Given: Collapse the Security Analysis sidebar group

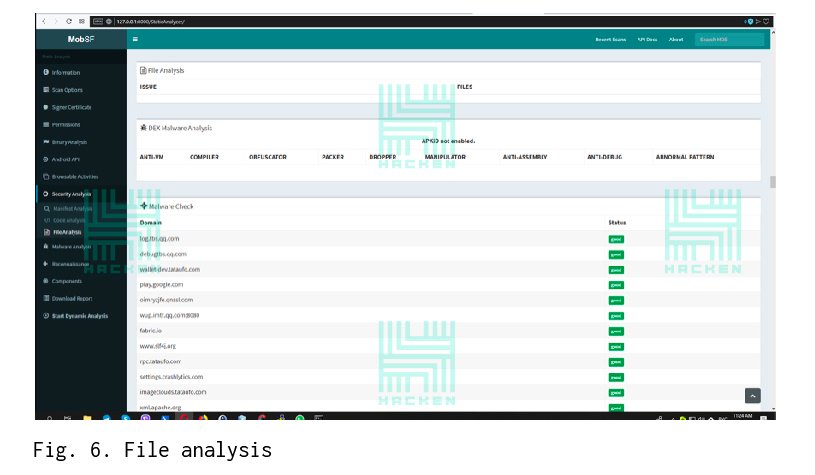Looking at the screenshot, I should click(71, 194).
